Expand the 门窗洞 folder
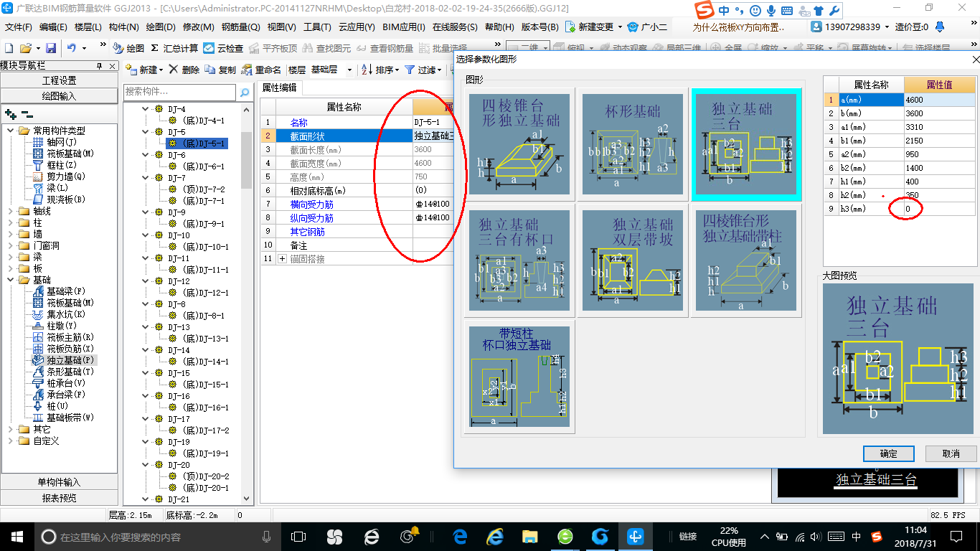This screenshot has width=980, height=551. point(10,245)
